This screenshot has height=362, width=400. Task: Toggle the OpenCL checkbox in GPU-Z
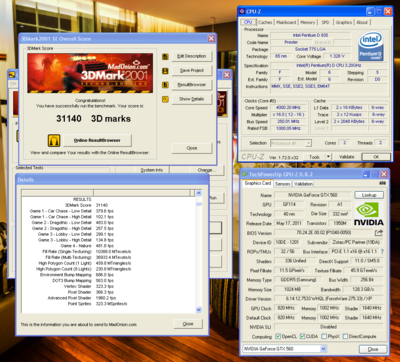pos(278,336)
